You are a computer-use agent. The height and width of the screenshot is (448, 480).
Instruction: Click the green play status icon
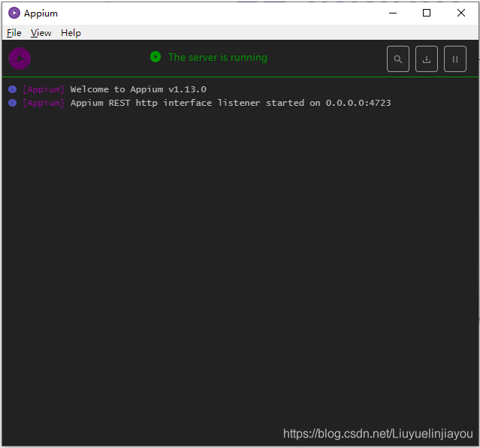[155, 57]
